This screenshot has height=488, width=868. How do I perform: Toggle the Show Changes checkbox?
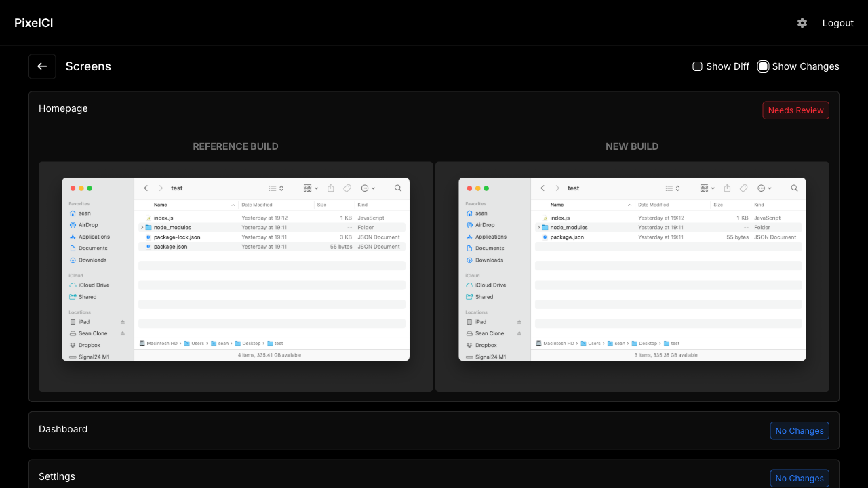(763, 66)
